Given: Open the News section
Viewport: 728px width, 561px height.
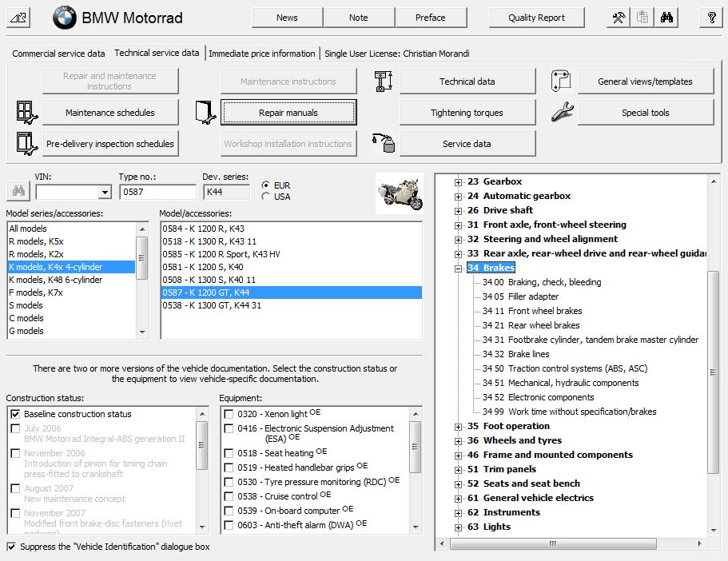Looking at the screenshot, I should pyautogui.click(x=287, y=18).
